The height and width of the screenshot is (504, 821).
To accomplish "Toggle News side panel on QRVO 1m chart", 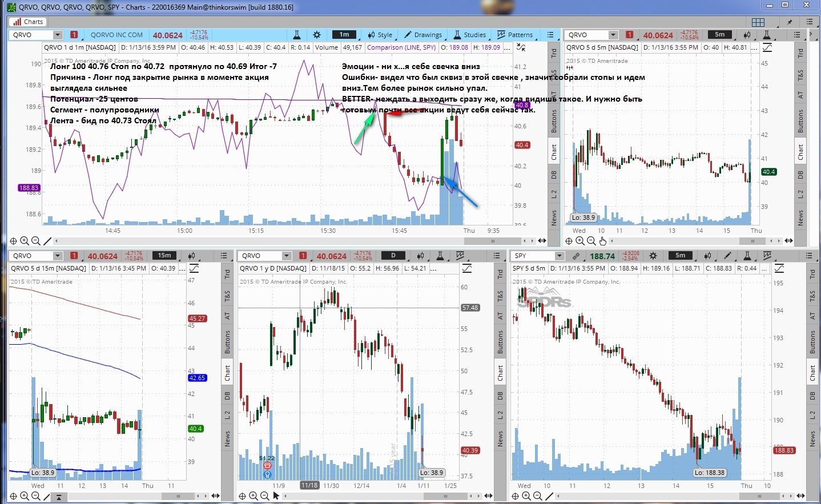I will click(x=554, y=217).
